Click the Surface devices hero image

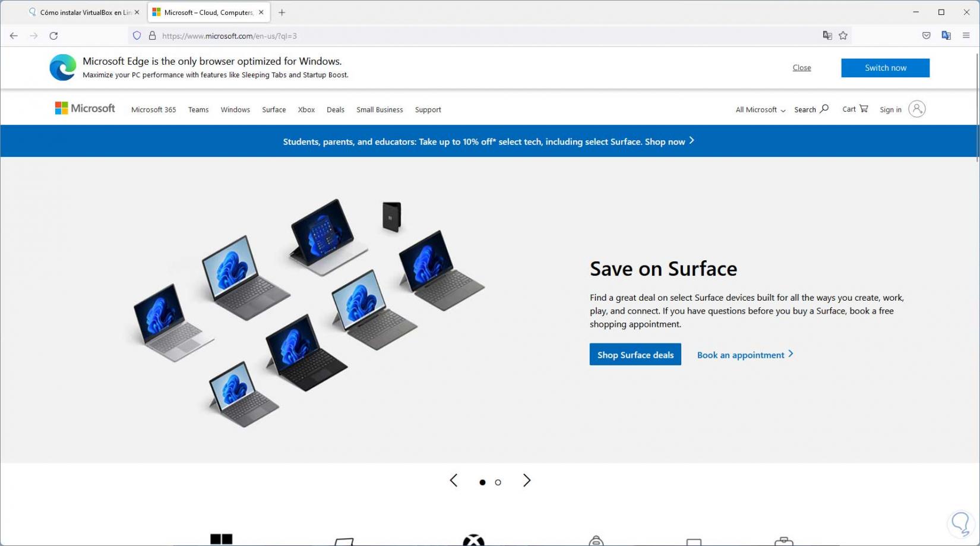306,313
